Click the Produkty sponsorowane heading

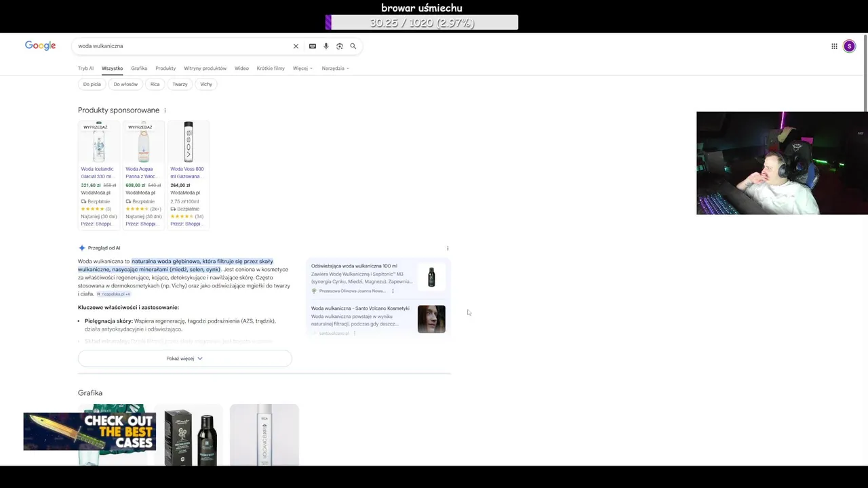click(x=119, y=110)
